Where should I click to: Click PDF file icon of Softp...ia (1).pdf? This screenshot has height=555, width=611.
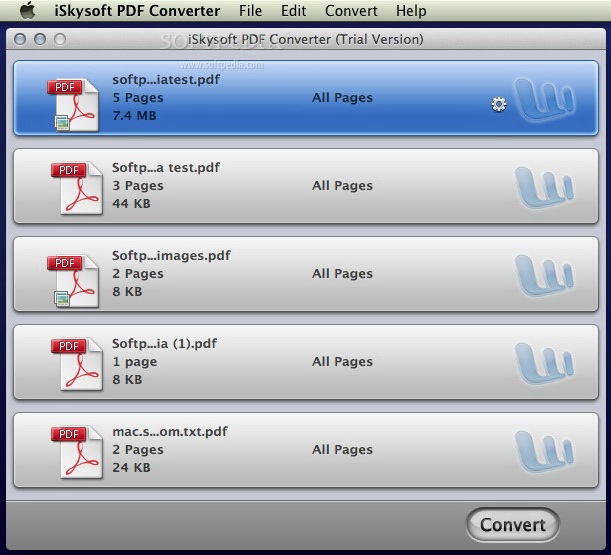[x=77, y=364]
